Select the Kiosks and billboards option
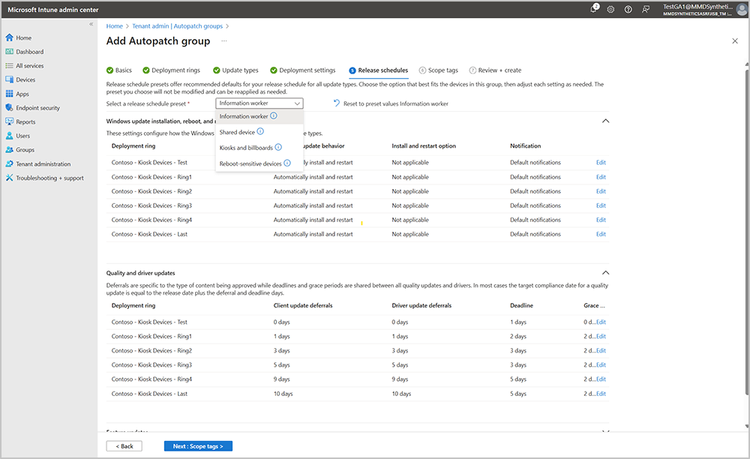 tap(259, 148)
